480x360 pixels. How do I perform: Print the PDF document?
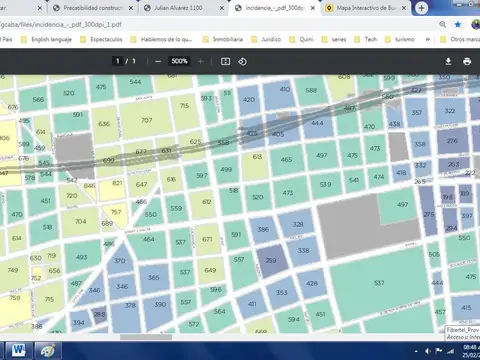pyautogui.click(x=467, y=61)
